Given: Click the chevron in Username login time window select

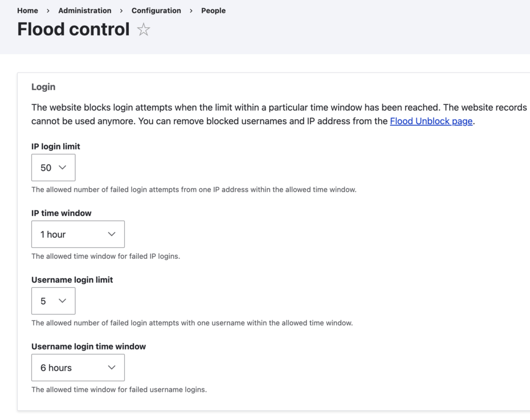Looking at the screenshot, I should point(112,368).
